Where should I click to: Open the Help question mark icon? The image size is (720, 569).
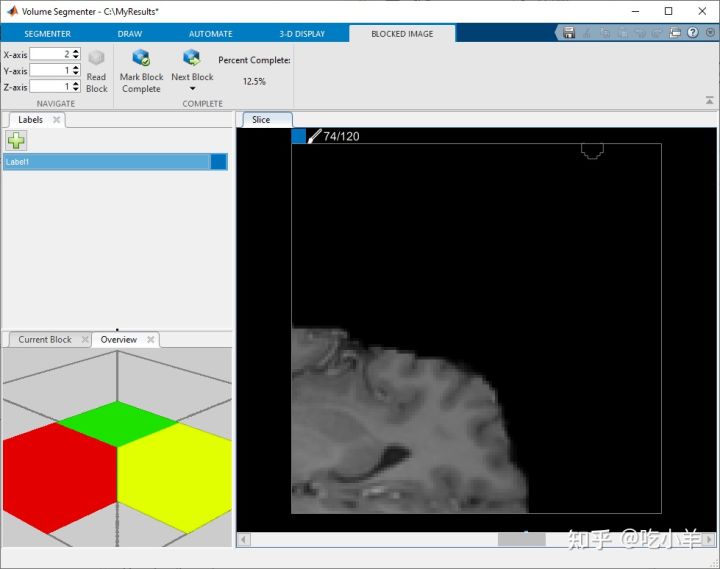click(x=693, y=33)
